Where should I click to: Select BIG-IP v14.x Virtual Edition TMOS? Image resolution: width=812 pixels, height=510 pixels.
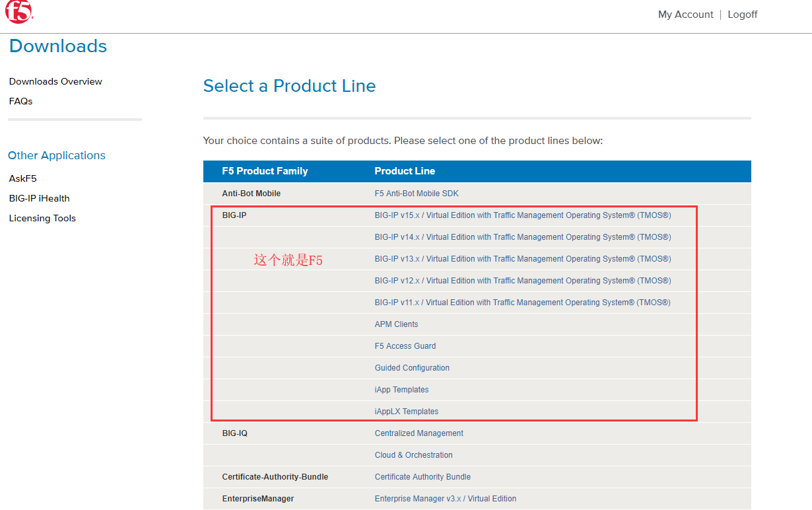pyautogui.click(x=523, y=237)
